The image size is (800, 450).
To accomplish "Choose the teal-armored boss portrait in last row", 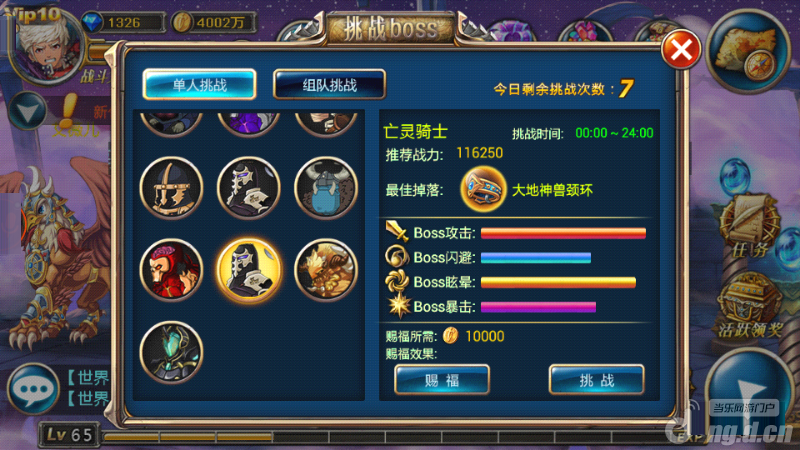I will (171, 352).
